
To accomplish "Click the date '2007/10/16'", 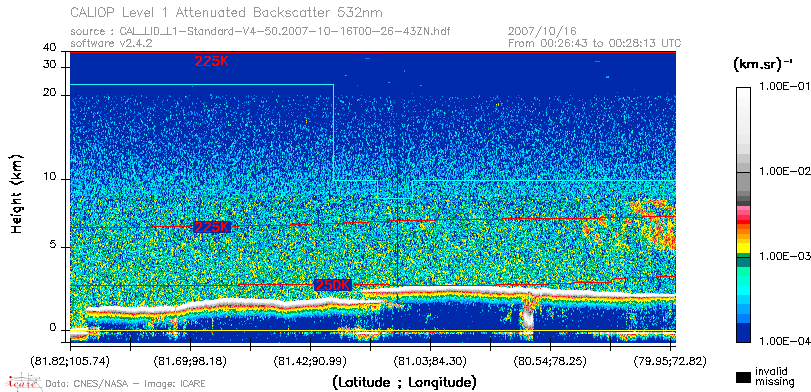I will [x=542, y=32].
